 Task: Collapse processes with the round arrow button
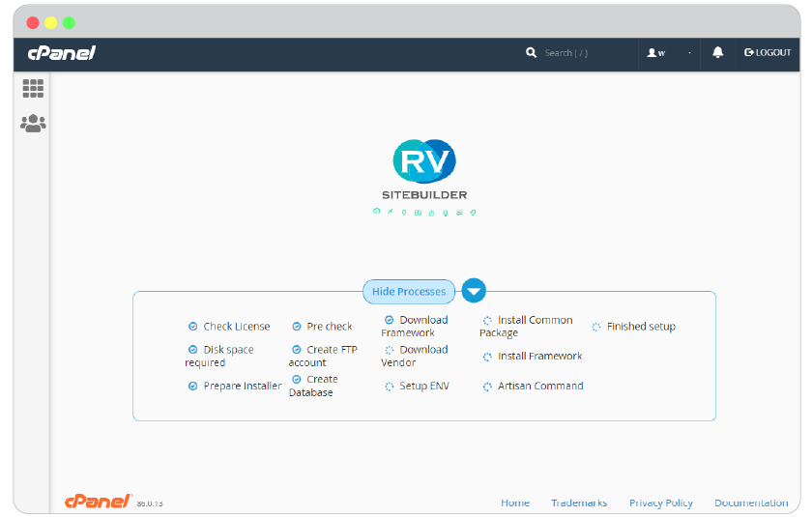pyautogui.click(x=474, y=291)
